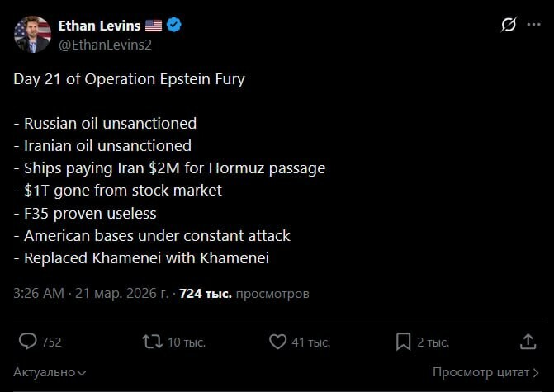This screenshot has height=392, width=554.
Task: Click the chevron next to Просмотр цитат
Action: click(x=537, y=373)
